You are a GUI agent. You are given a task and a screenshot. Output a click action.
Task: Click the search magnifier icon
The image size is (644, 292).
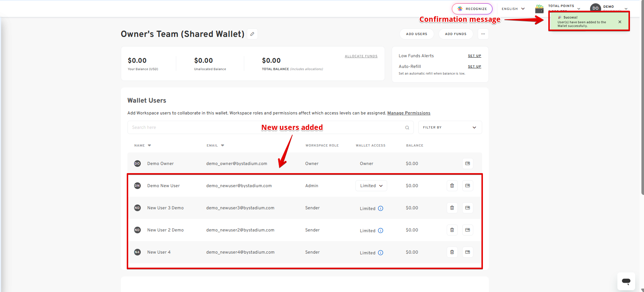407,128
